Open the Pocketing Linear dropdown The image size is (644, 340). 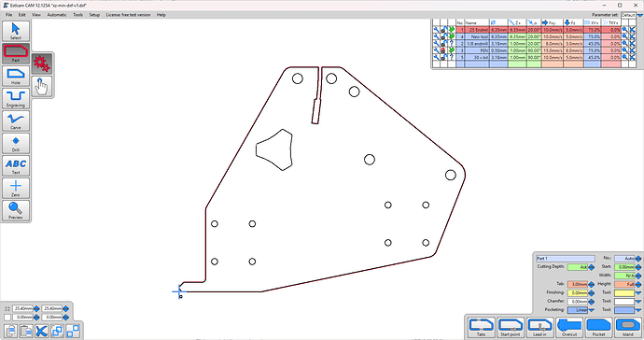coord(591,310)
